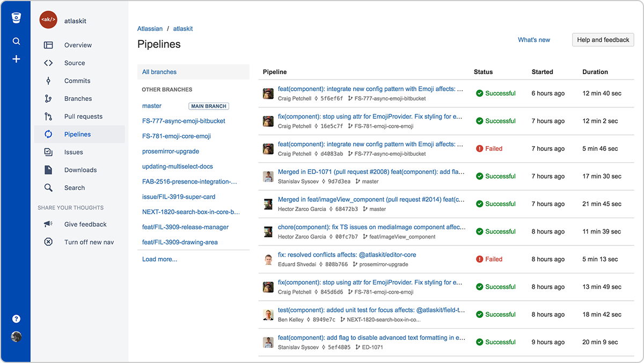Click the Commits sidebar icon

pyautogui.click(x=47, y=81)
